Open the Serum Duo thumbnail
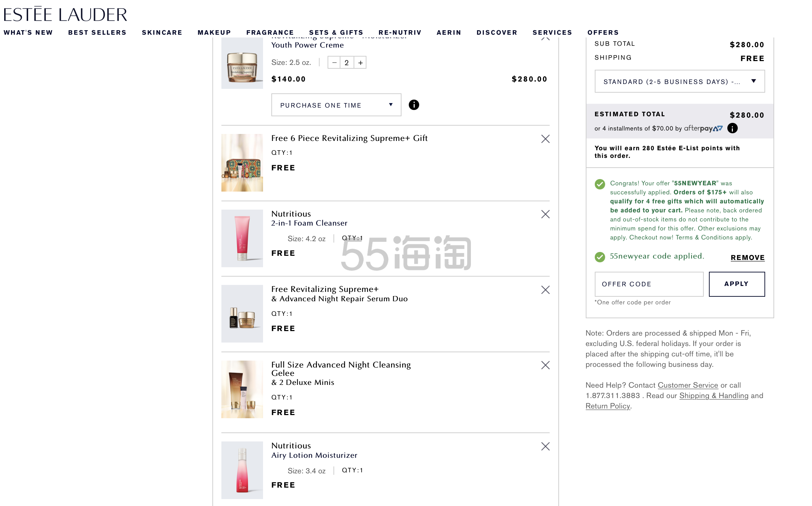 (x=242, y=314)
